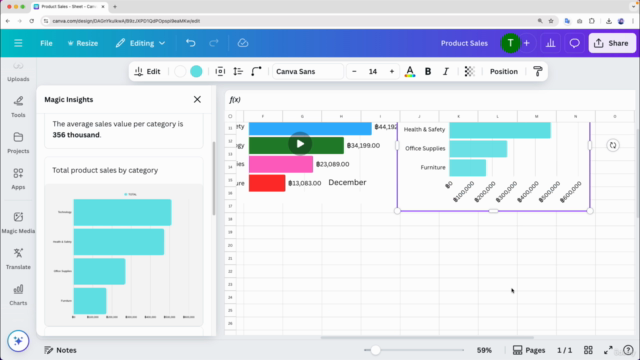Open the Tools sidebar panel
This screenshot has width=640, height=360.
tap(18, 107)
